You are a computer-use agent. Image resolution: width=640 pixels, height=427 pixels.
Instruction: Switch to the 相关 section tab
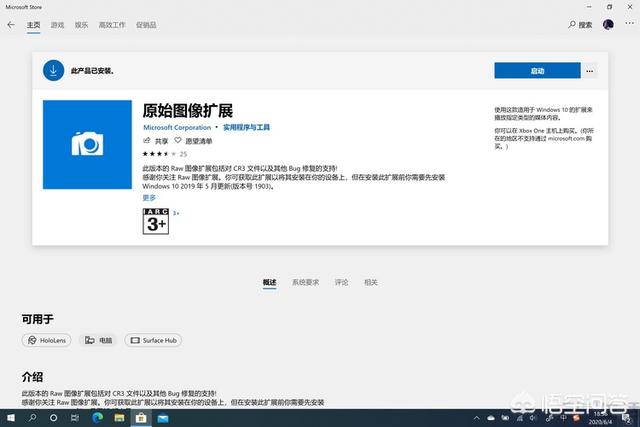[x=371, y=282]
